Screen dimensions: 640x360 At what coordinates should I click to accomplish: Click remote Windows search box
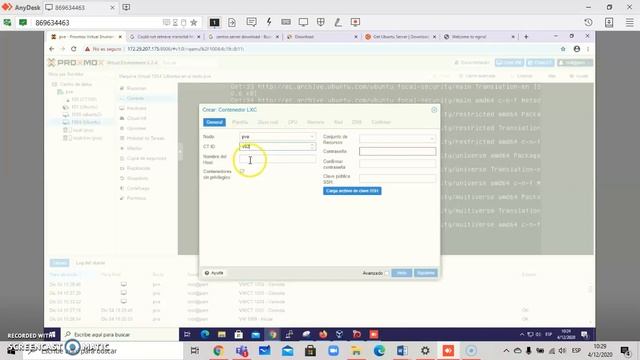click(x=120, y=334)
